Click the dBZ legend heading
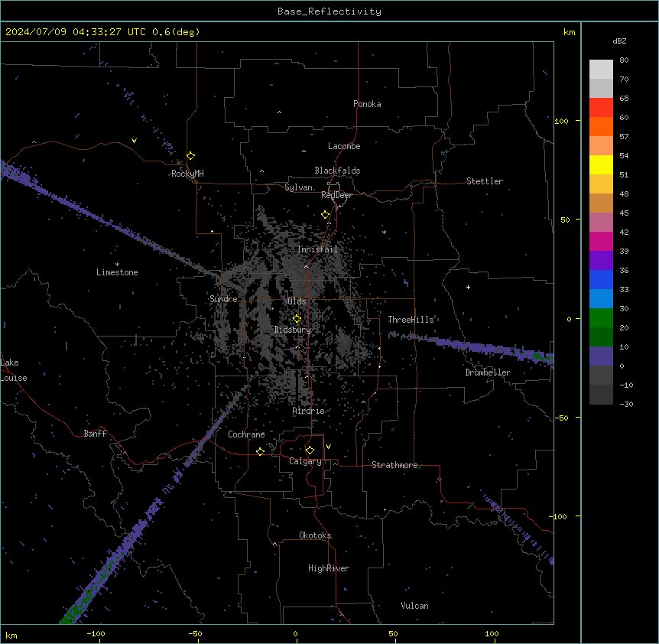 click(x=619, y=41)
